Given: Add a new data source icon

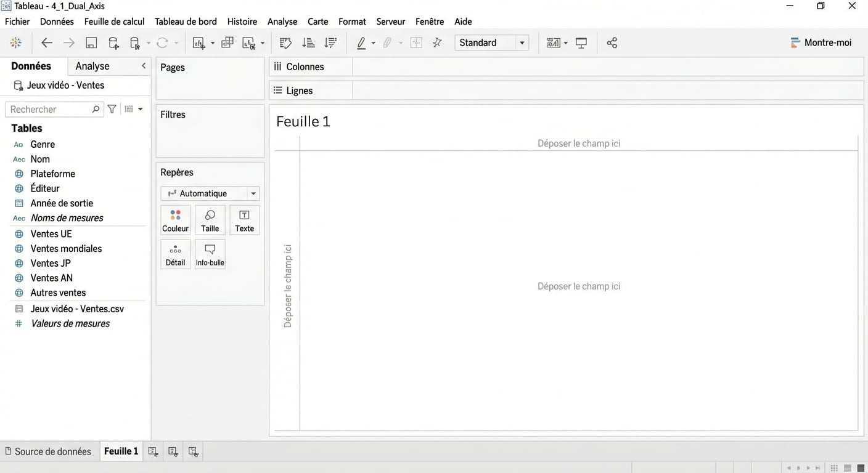Looking at the screenshot, I should point(113,42).
